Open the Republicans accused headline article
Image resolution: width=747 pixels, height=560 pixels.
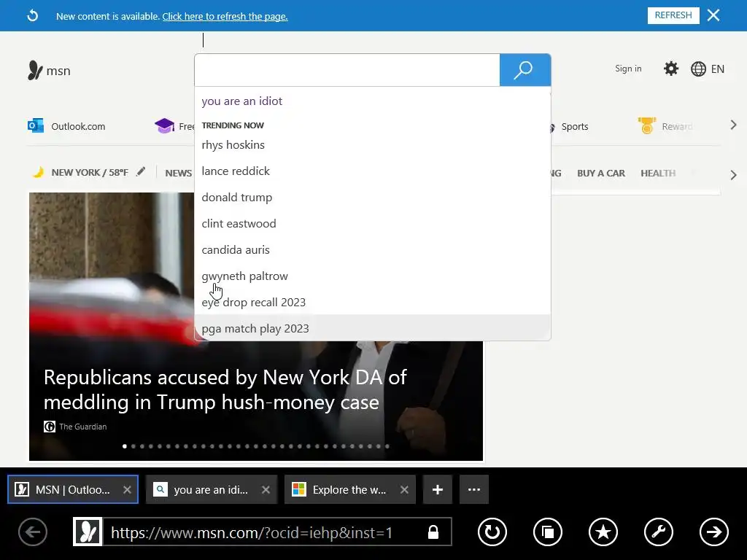pyautogui.click(x=225, y=389)
